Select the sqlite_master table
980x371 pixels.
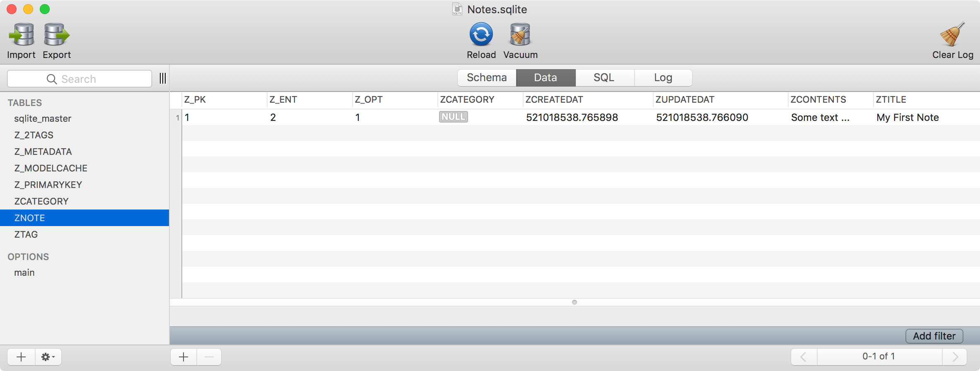coord(43,118)
